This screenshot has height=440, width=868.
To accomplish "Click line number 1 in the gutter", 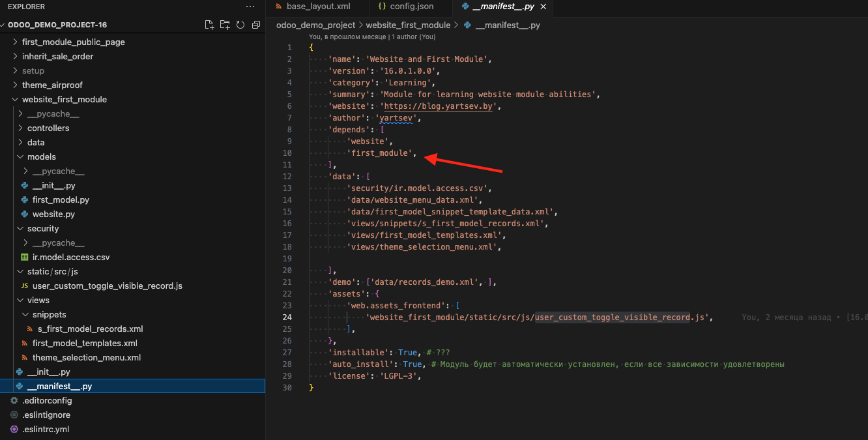I will [289, 48].
